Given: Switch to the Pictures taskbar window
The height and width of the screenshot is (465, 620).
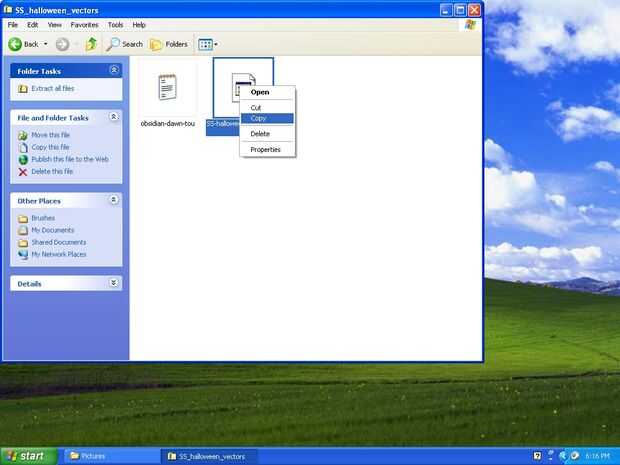Looking at the screenshot, I should pos(112,457).
